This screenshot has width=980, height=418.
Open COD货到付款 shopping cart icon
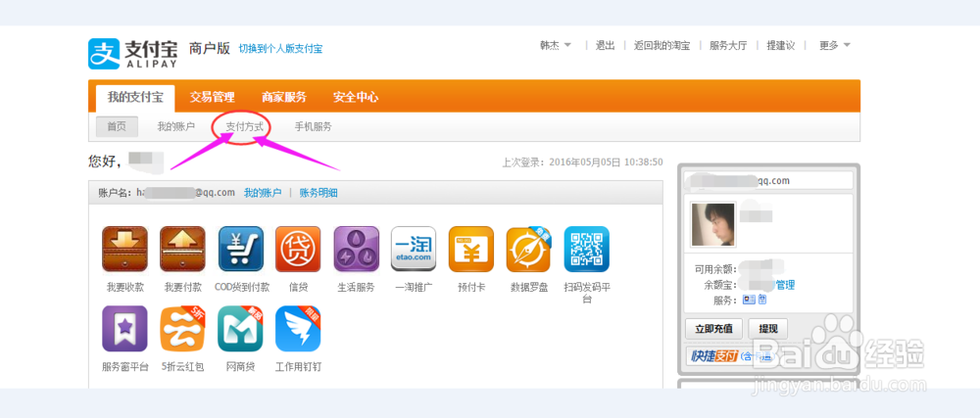click(x=241, y=249)
